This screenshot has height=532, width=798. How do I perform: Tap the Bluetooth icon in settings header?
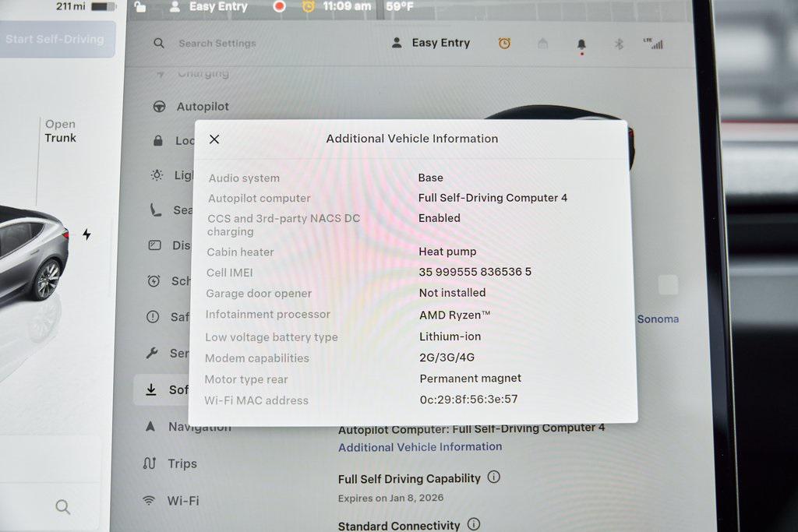[619, 44]
